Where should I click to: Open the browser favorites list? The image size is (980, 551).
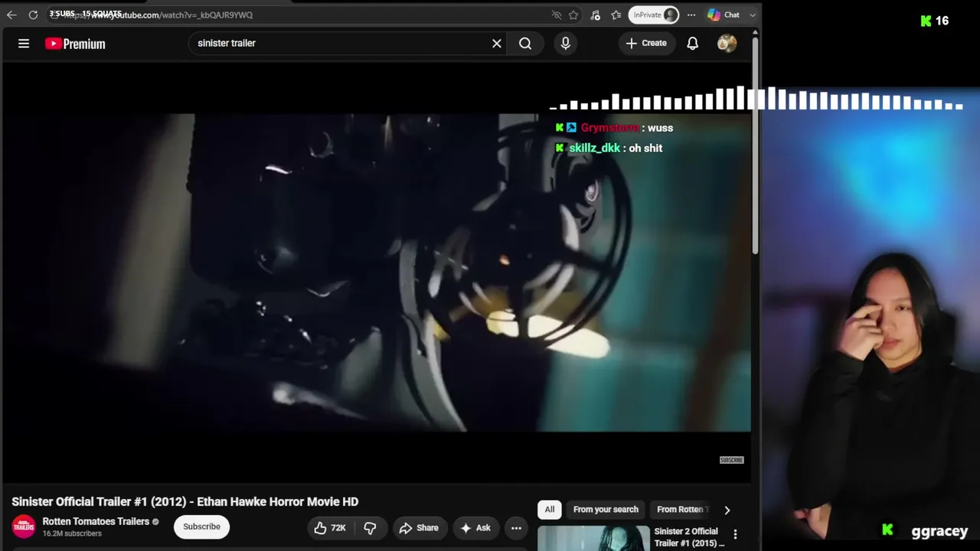[616, 15]
